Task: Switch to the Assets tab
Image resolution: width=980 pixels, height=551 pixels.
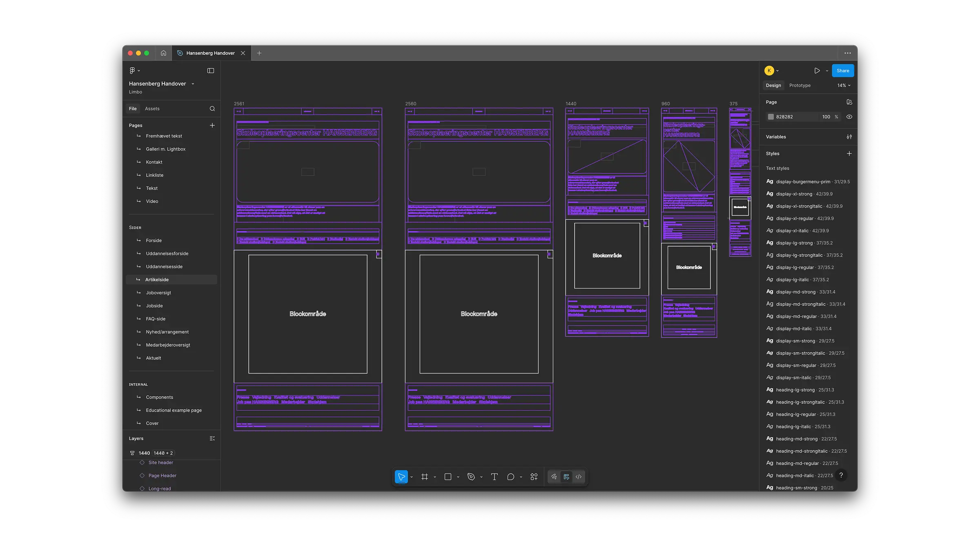Action: (x=152, y=109)
